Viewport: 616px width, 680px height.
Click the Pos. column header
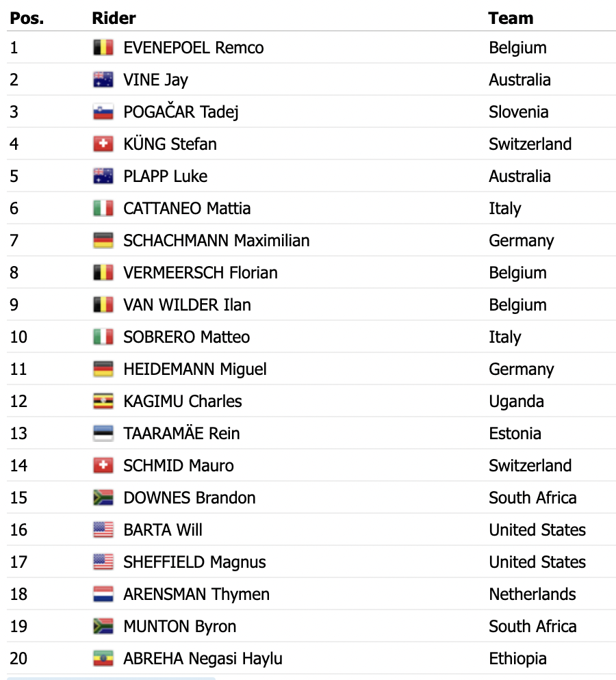(27, 18)
